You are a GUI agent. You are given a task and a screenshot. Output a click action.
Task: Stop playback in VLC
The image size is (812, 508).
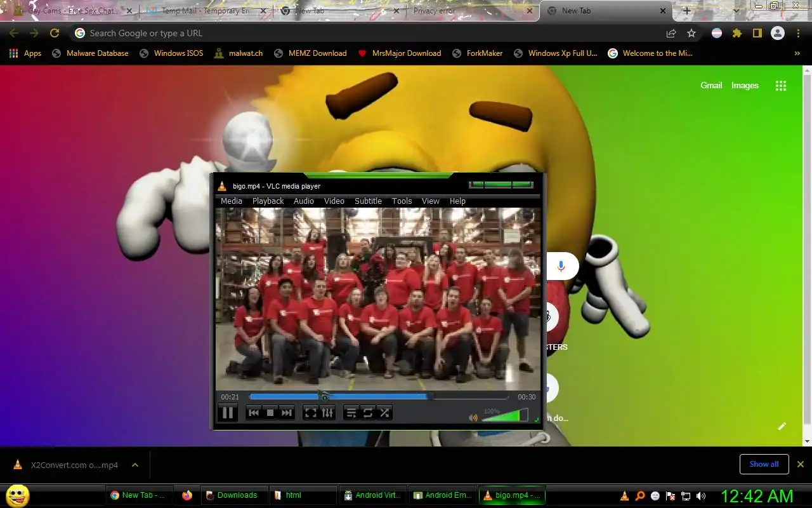coord(270,413)
